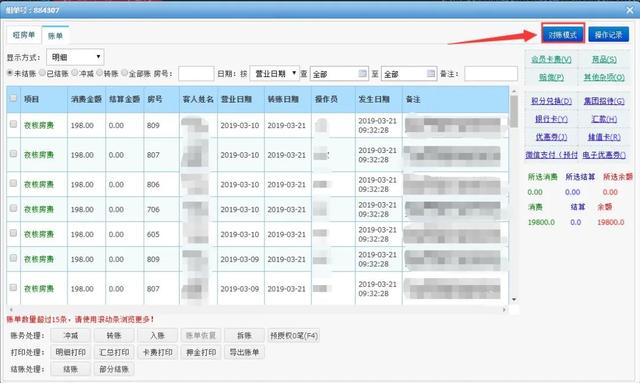The width and height of the screenshot is (640, 383).
Task: Click the 对账模式 button
Action: tap(563, 35)
